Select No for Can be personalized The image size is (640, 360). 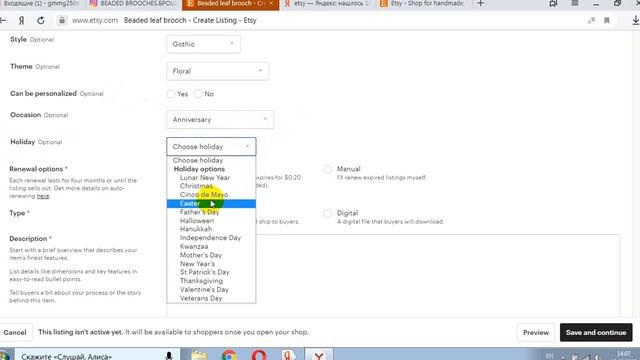(x=198, y=94)
